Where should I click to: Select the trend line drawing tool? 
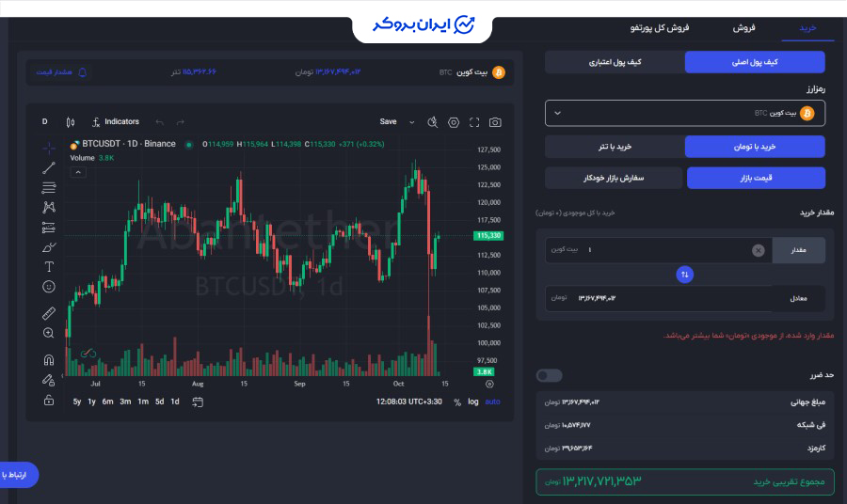(49, 168)
